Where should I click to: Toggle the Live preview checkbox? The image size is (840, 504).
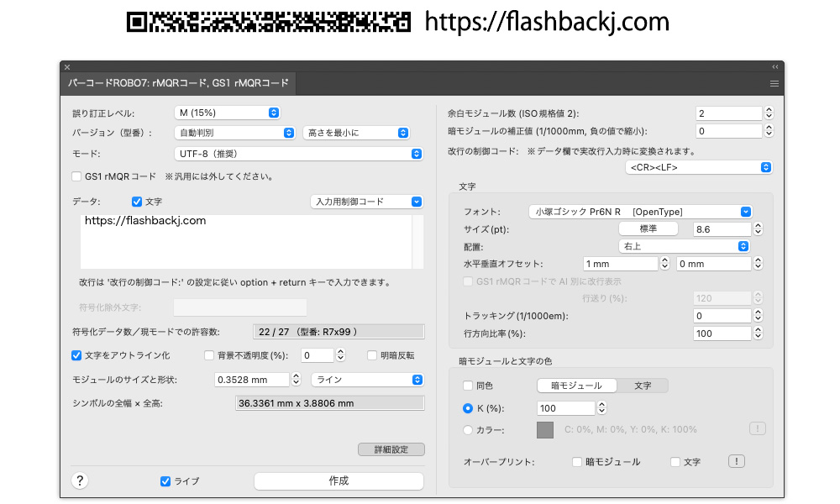165,481
